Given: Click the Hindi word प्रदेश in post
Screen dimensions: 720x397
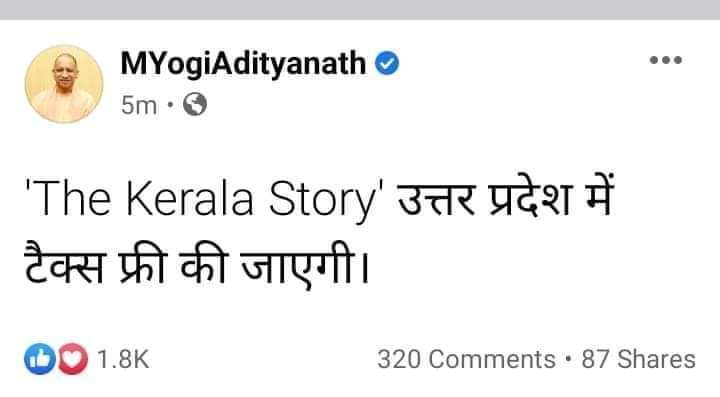Looking at the screenshot, I should pos(528,198).
